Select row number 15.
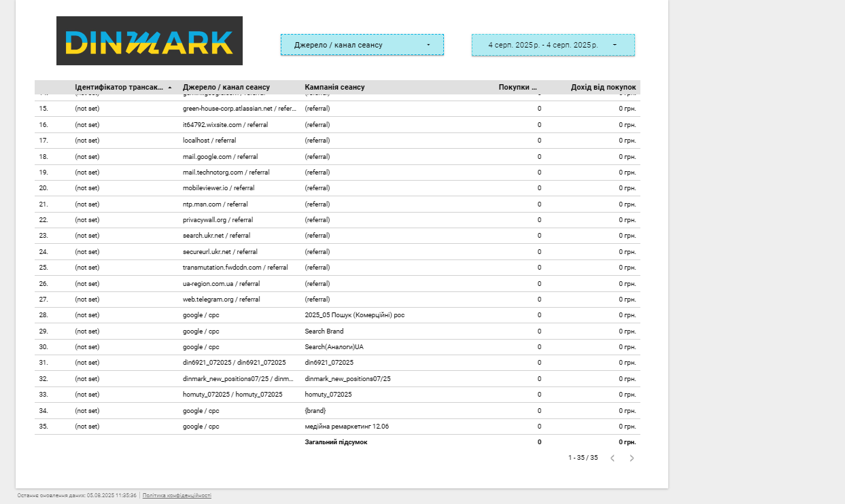Screen dimensions: 845x504 pyautogui.click(x=44, y=109)
